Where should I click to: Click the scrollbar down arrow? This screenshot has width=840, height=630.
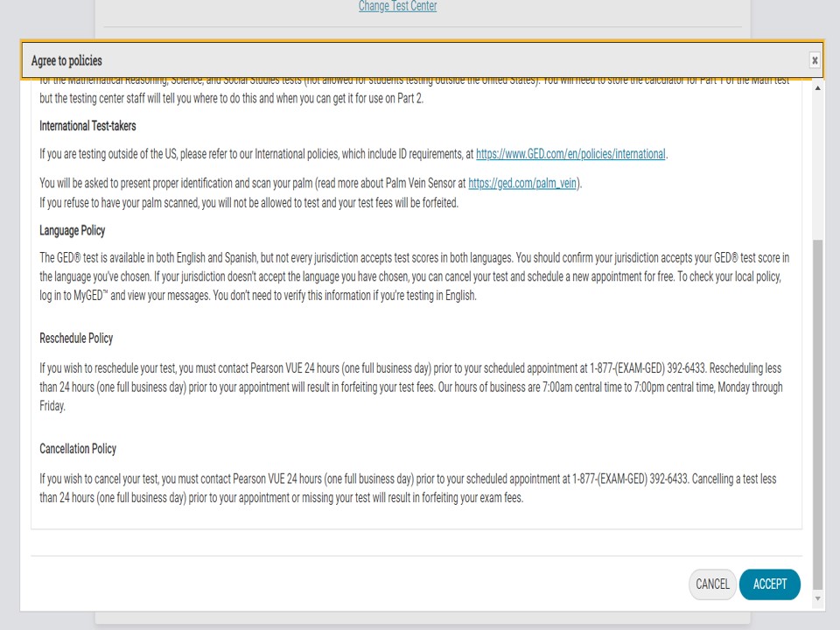pyautogui.click(x=818, y=598)
